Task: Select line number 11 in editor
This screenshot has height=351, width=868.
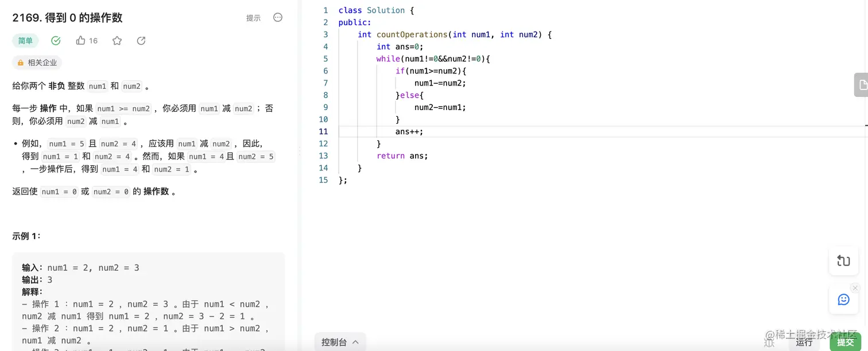Action: pyautogui.click(x=323, y=131)
